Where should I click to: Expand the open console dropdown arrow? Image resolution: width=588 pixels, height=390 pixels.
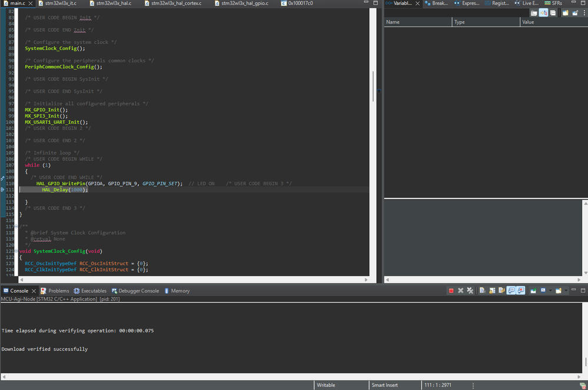(x=566, y=291)
